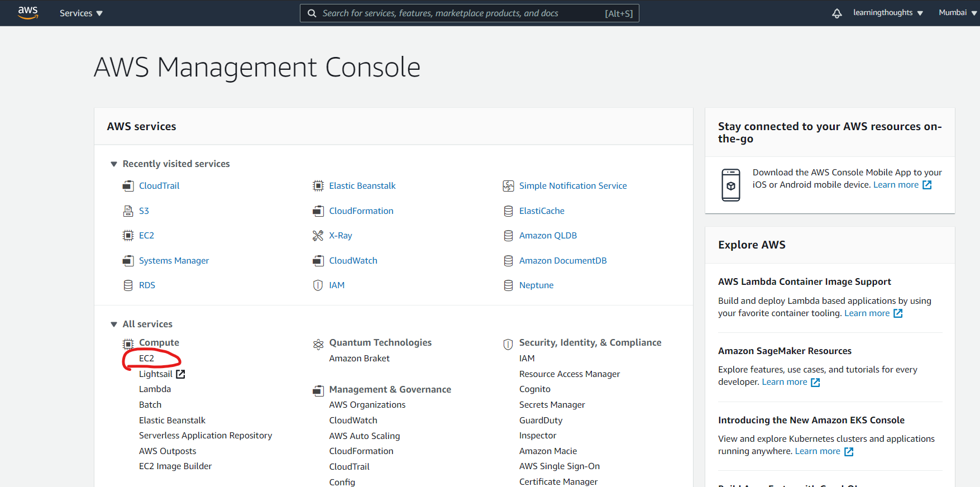Click the search magnifier icon
Screen dimensions: 980x487
pos(312,13)
